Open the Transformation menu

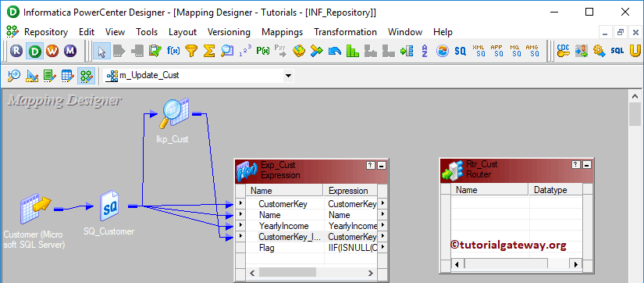click(345, 32)
